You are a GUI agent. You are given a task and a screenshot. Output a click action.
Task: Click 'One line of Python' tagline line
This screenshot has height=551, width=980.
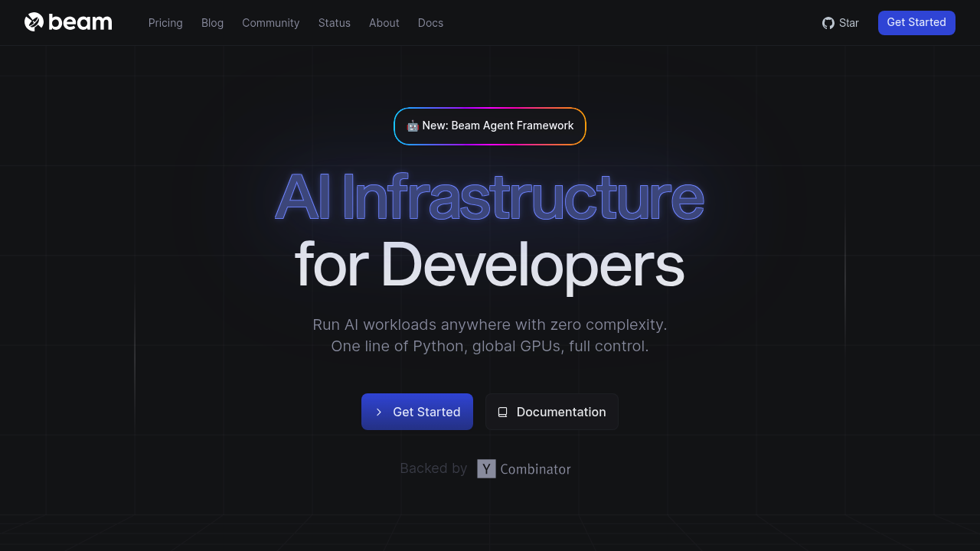(490, 346)
